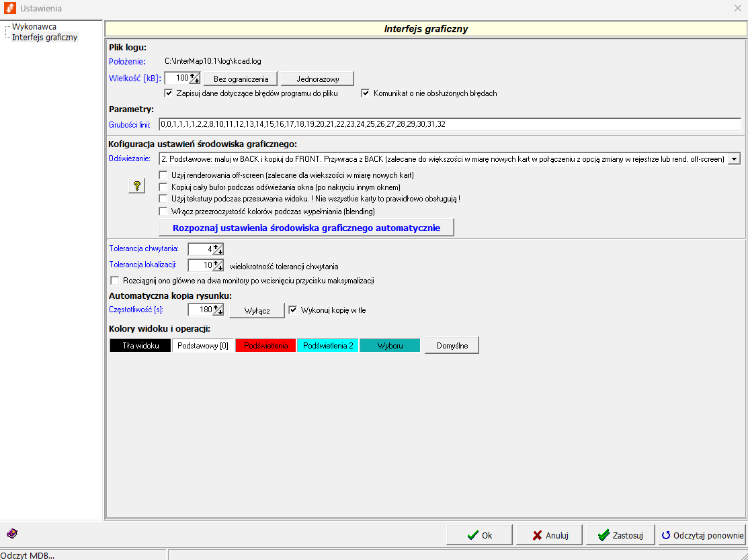Cancel the dialog with Anuluj
Viewport: 748px width, 560px height.
[550, 535]
